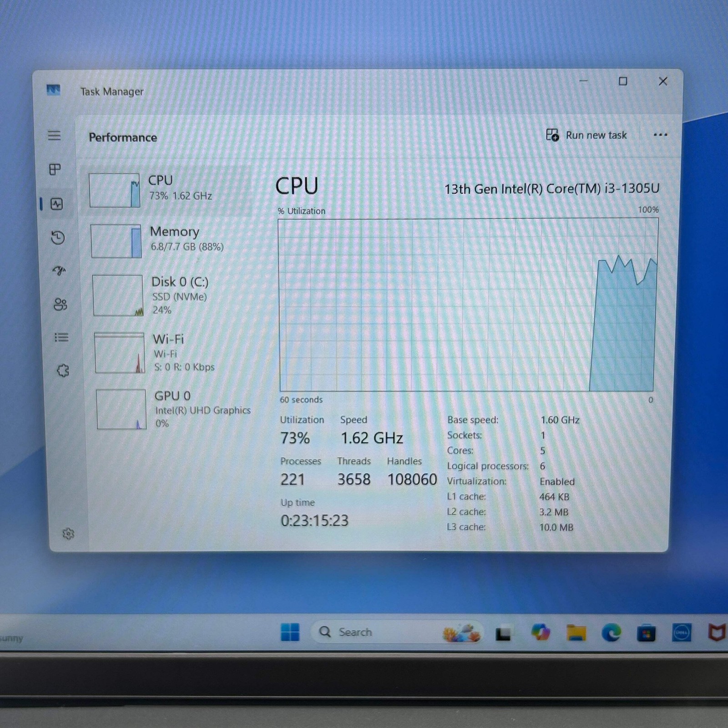Click the 3658 threads value
Viewport: 728px width, 728px height.
click(x=354, y=480)
